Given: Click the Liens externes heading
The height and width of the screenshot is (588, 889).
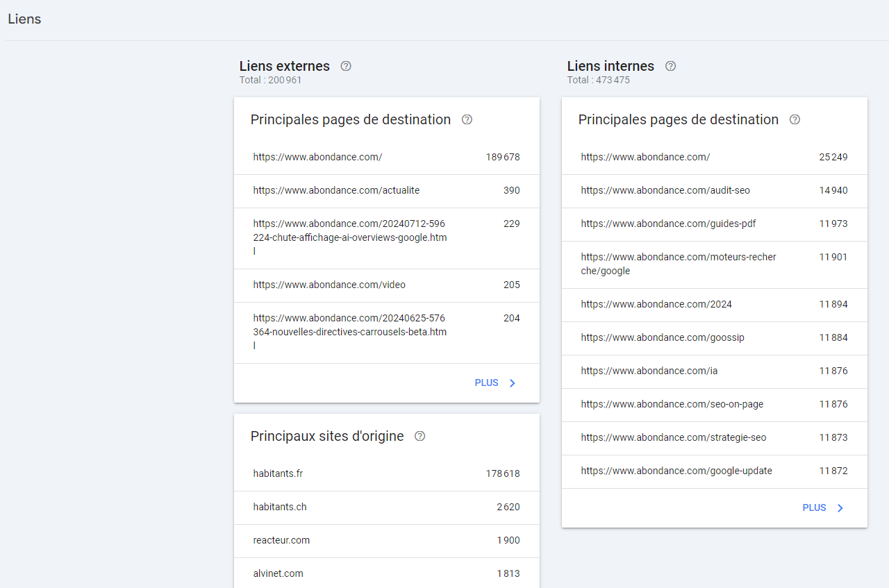Looking at the screenshot, I should point(285,66).
